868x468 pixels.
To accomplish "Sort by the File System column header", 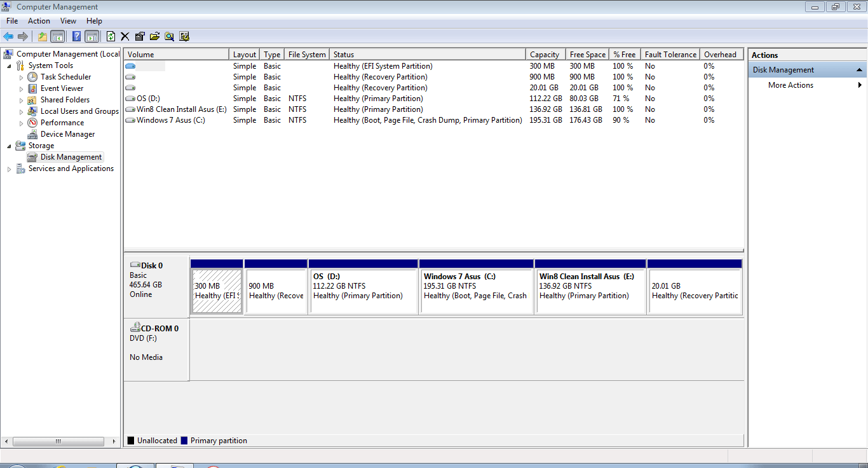I will coord(307,55).
